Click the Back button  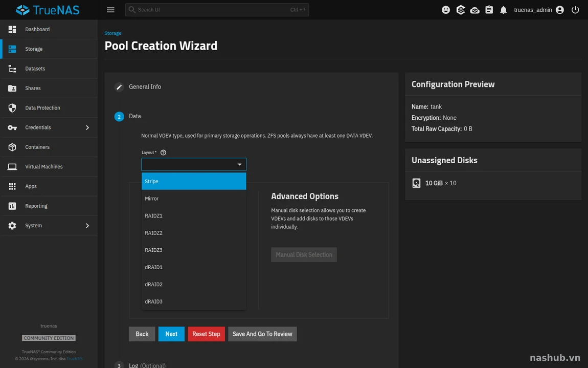pyautogui.click(x=142, y=334)
